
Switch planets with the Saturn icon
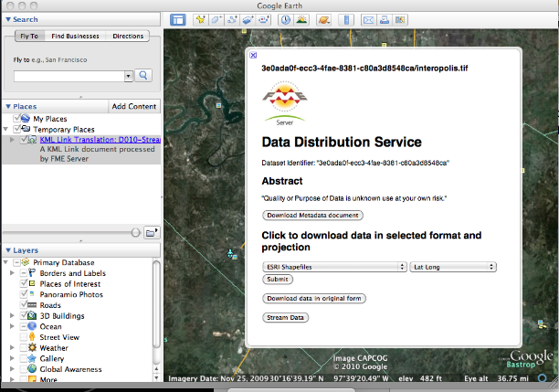click(323, 19)
